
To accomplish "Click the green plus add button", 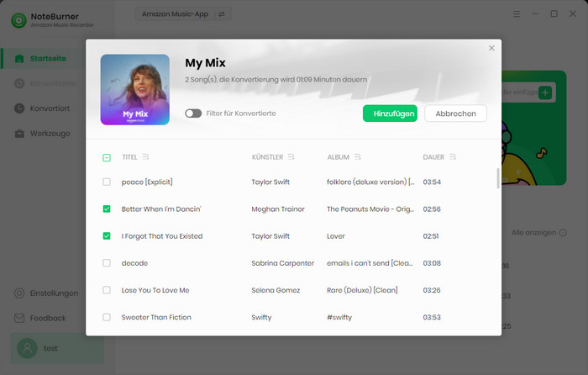I will pos(545,92).
